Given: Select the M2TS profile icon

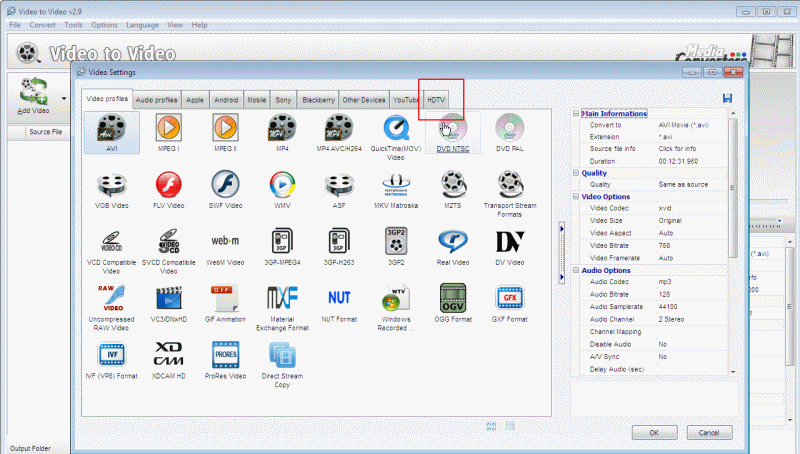Looking at the screenshot, I should [453, 184].
